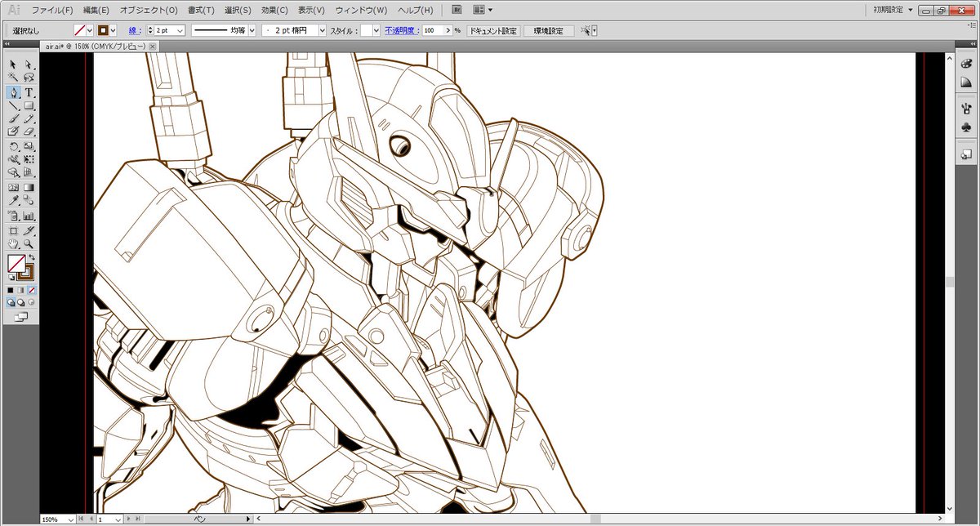Select the Line Segment tool
Image resolution: width=980 pixels, height=526 pixels.
point(14,105)
